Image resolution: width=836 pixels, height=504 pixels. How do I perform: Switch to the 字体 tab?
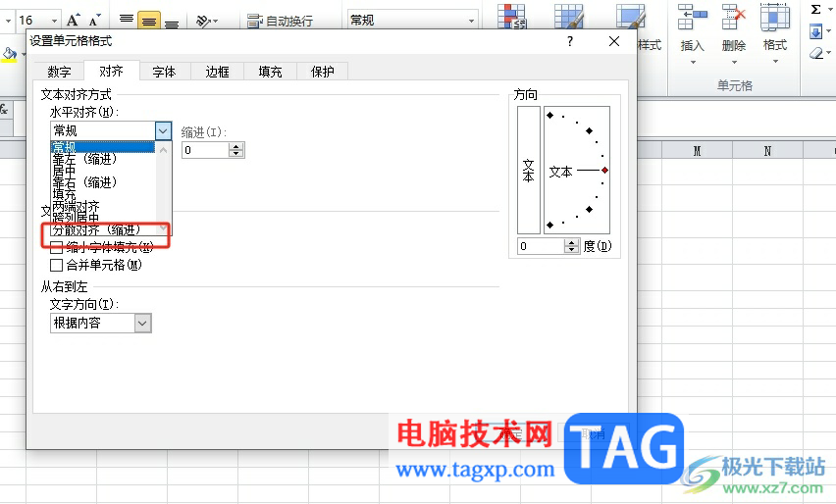point(164,72)
